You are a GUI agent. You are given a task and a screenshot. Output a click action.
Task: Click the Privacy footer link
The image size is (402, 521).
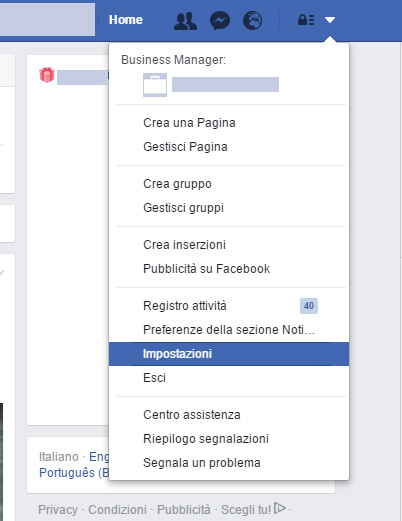point(58,509)
